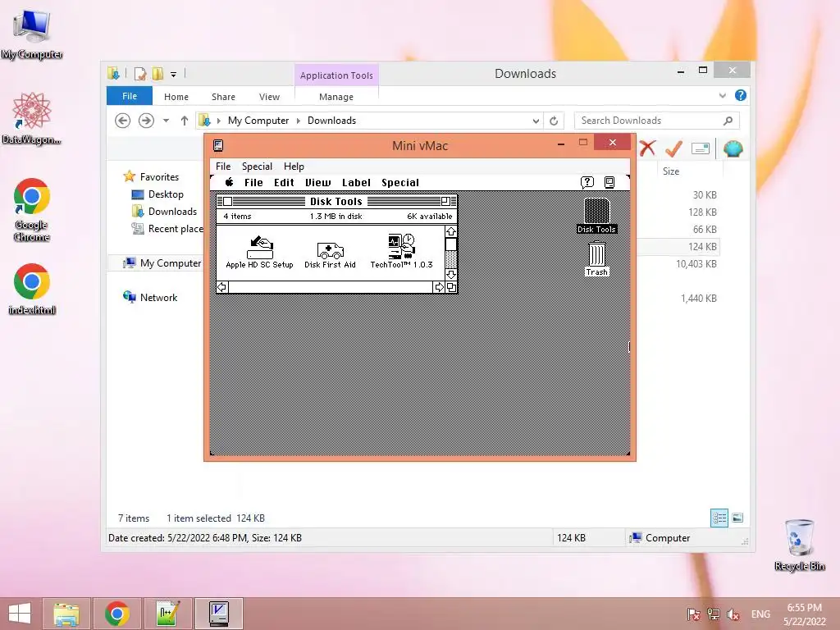Open the File tab in Downloads explorer

(x=130, y=96)
